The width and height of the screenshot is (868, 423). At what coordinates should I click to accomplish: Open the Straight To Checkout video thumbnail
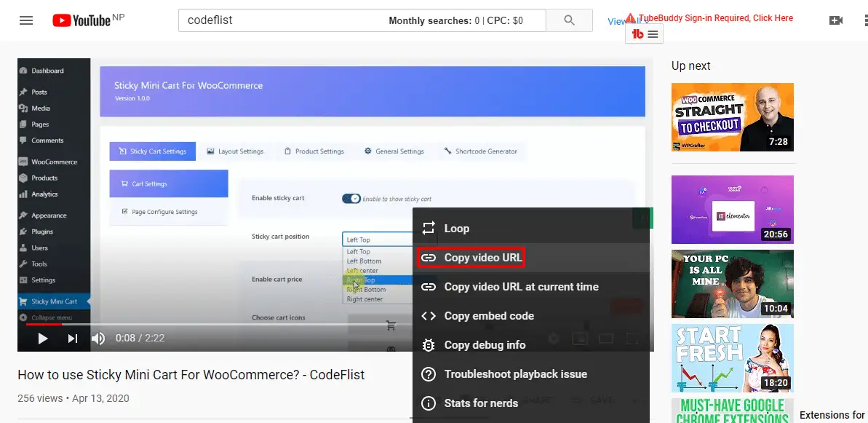tap(732, 117)
